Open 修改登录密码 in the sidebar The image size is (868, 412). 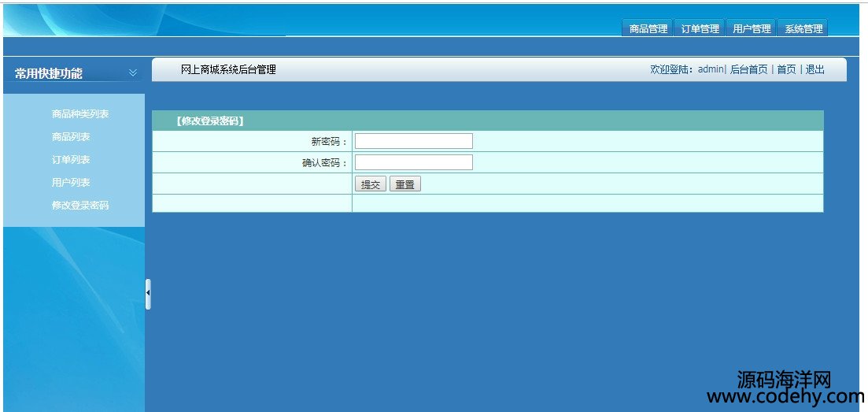[x=80, y=205]
